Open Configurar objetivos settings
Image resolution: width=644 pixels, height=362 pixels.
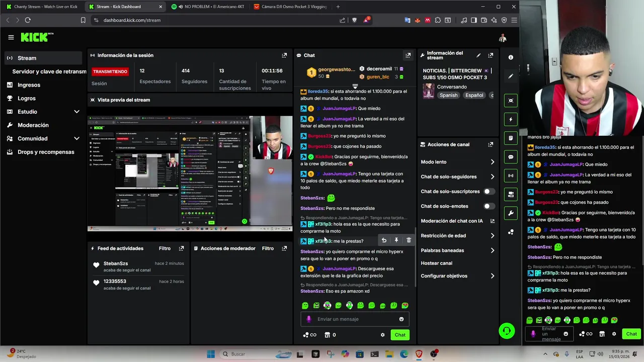[457, 276]
